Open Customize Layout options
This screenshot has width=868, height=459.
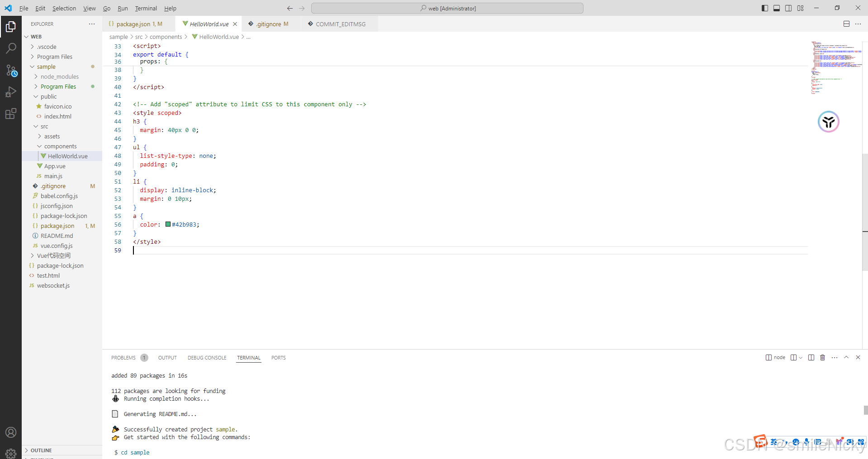(801, 8)
